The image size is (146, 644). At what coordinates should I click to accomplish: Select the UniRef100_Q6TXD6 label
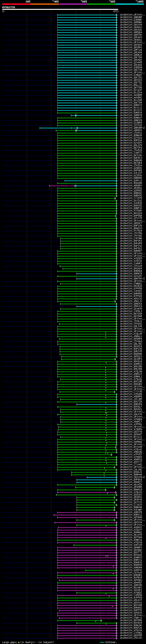(x=131, y=87)
